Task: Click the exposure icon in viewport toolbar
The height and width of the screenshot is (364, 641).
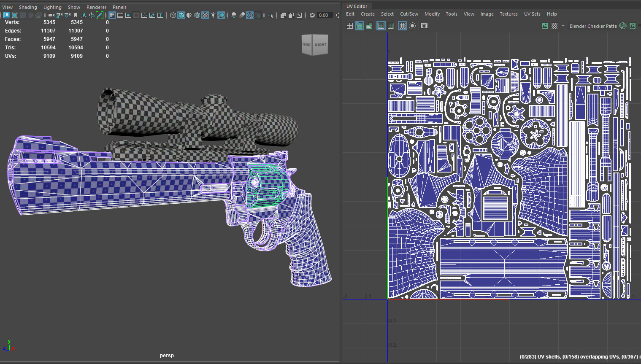Action: tap(312, 15)
